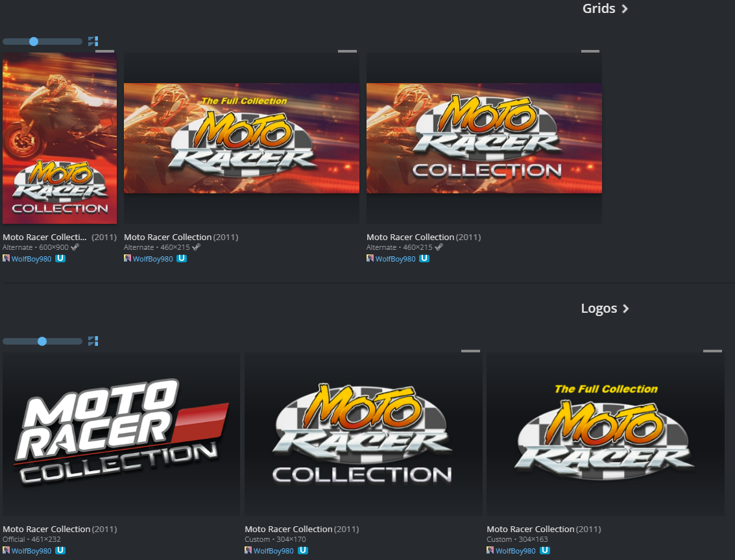
Task: Click the text Custom • 304×163
Action: 517,539
